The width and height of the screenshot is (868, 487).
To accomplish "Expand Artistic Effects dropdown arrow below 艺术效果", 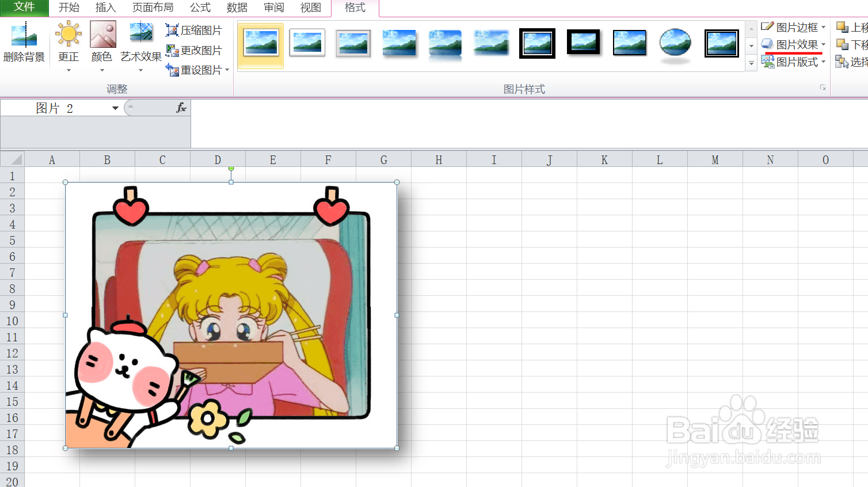I will (141, 70).
